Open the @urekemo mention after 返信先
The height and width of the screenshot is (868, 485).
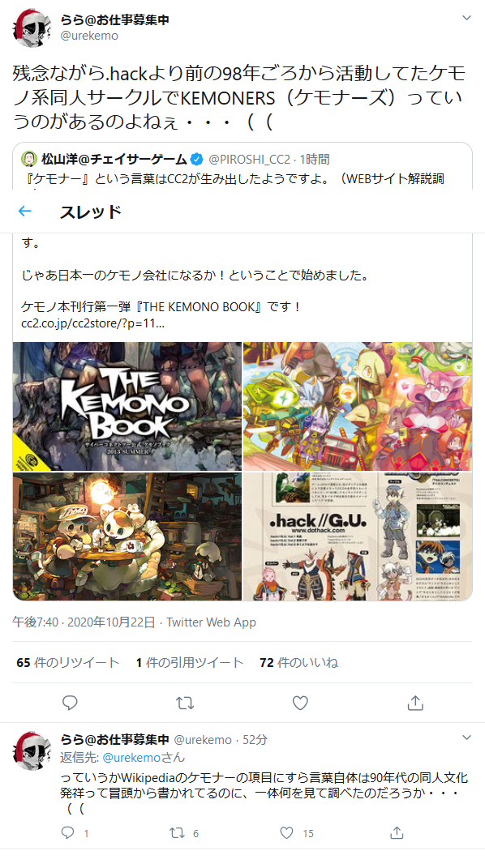point(131,757)
